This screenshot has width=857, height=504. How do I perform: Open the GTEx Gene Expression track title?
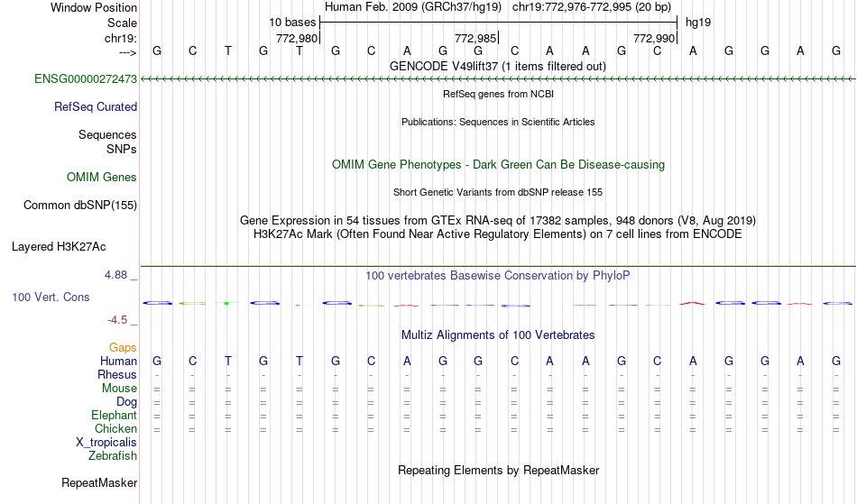tap(498, 221)
